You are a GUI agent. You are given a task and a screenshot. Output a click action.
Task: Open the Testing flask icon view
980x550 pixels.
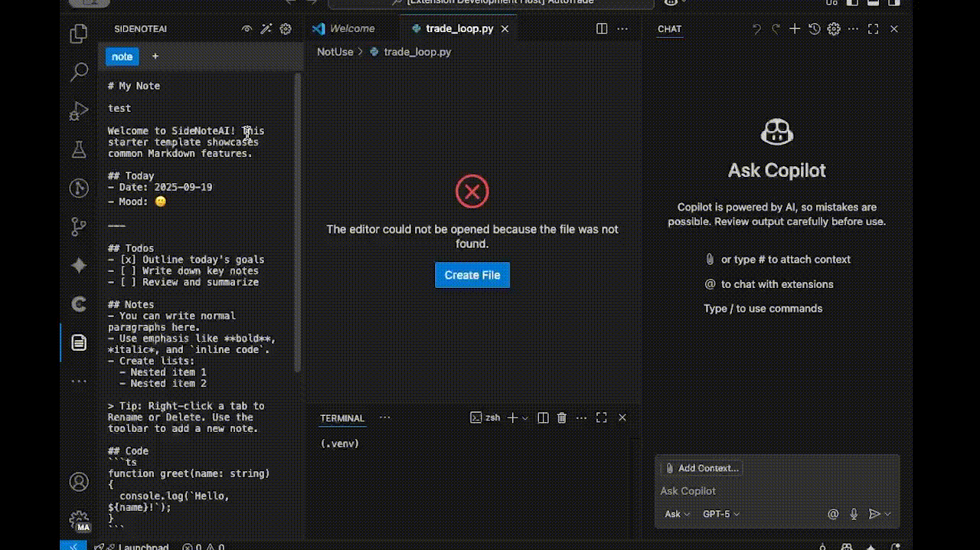[79, 149]
